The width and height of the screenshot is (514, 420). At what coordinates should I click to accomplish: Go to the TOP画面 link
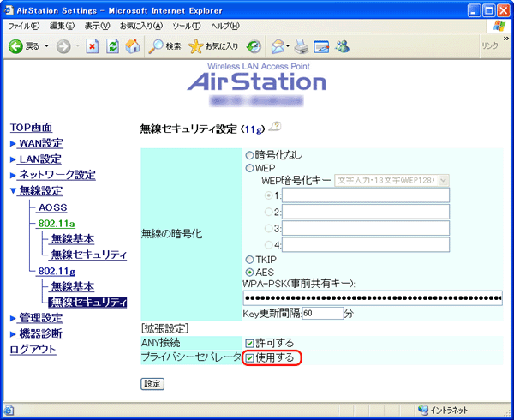click(31, 128)
